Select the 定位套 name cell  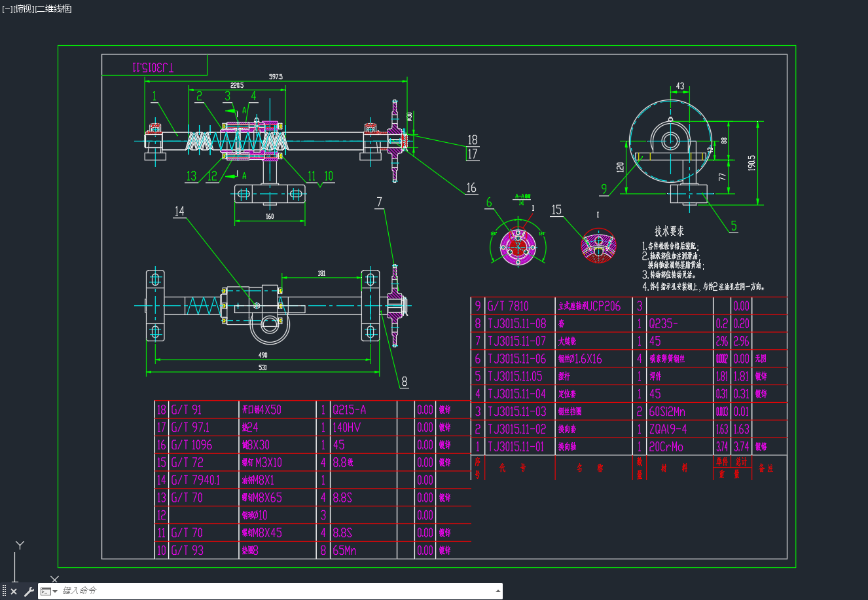(x=567, y=394)
